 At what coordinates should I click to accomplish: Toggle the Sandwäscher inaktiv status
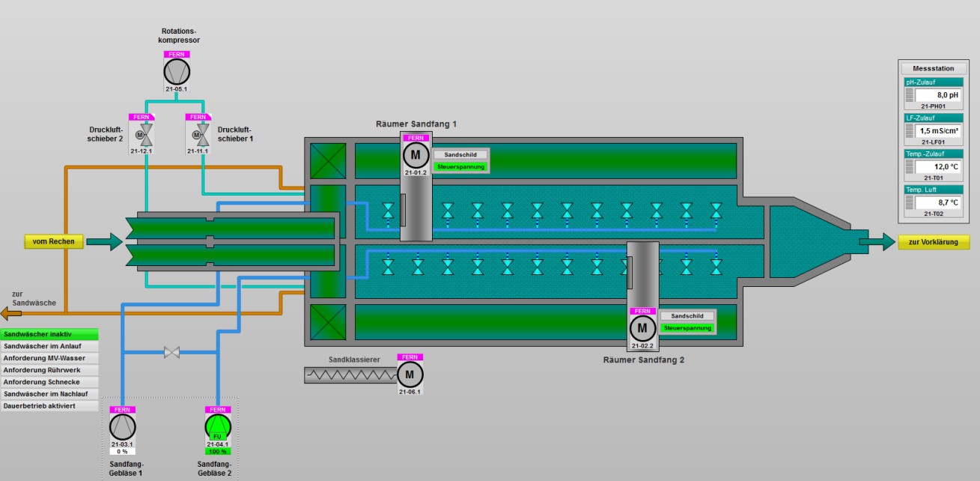pos(49,334)
